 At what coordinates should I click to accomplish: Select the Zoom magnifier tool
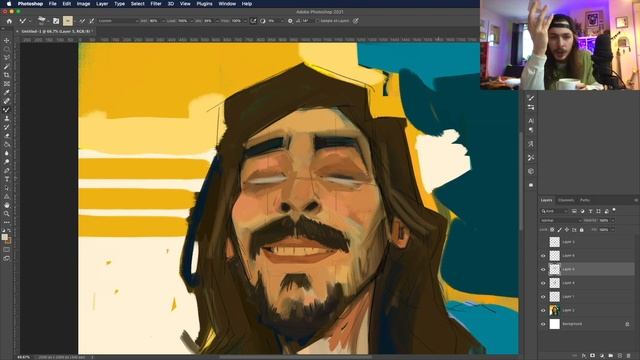tap(7, 213)
